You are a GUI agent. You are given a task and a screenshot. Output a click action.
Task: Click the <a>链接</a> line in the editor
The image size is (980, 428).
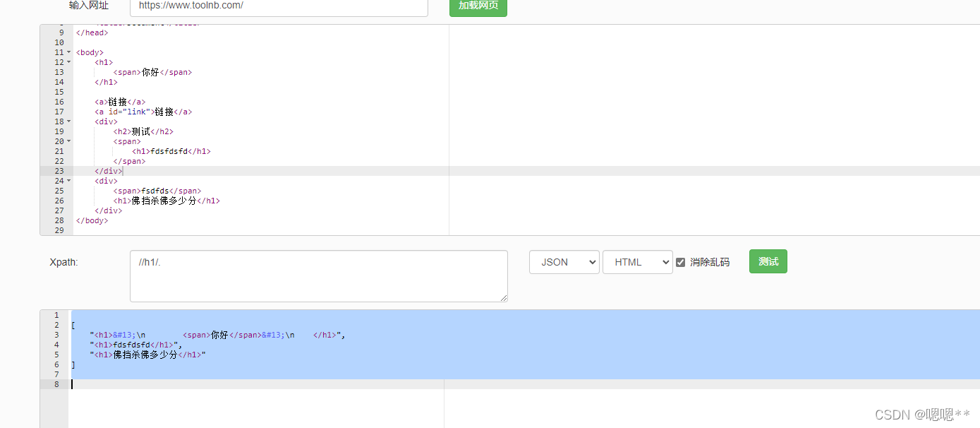point(120,102)
